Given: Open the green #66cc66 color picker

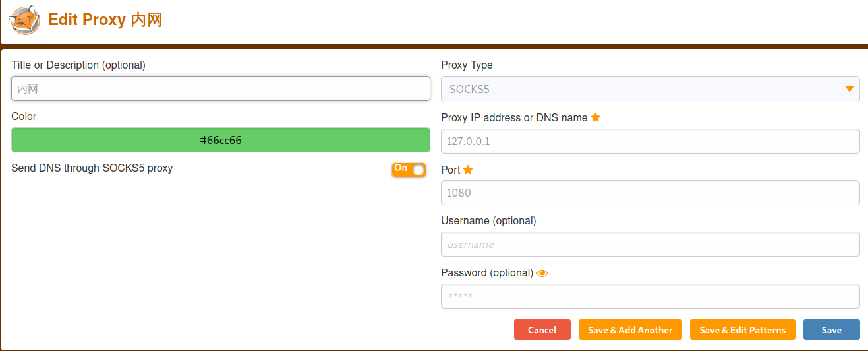Looking at the screenshot, I should point(221,140).
